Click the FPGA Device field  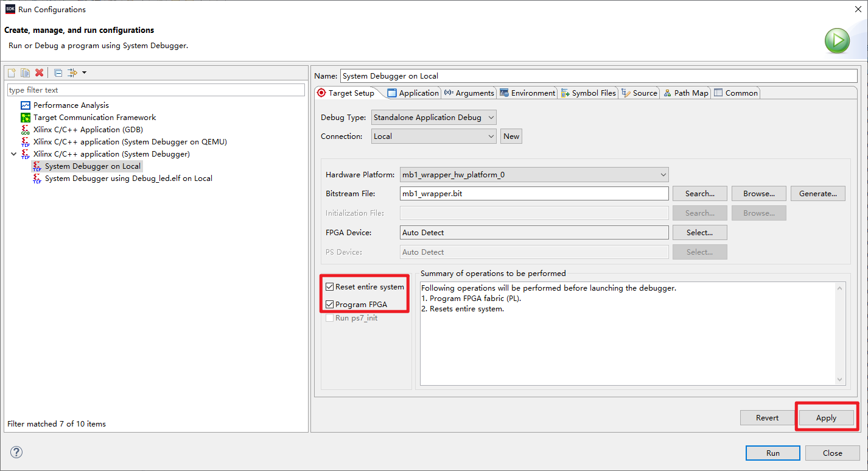[x=534, y=233]
